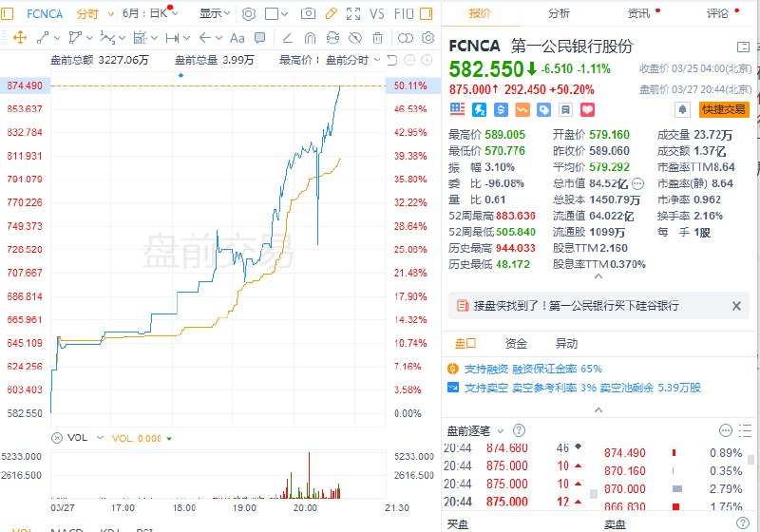
Task: Select the line segment drawing tool
Action: 43,37
